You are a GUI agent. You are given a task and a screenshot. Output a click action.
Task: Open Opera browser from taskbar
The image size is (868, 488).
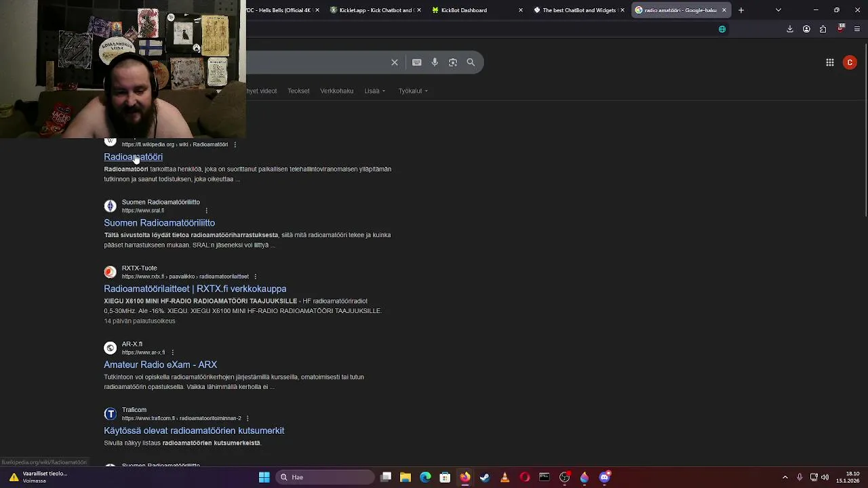(524, 477)
